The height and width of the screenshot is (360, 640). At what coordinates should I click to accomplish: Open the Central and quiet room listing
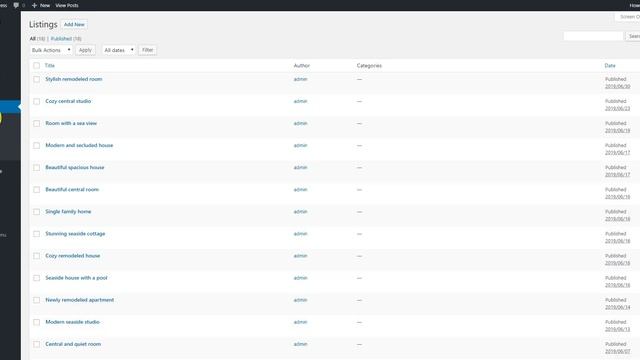pos(73,344)
